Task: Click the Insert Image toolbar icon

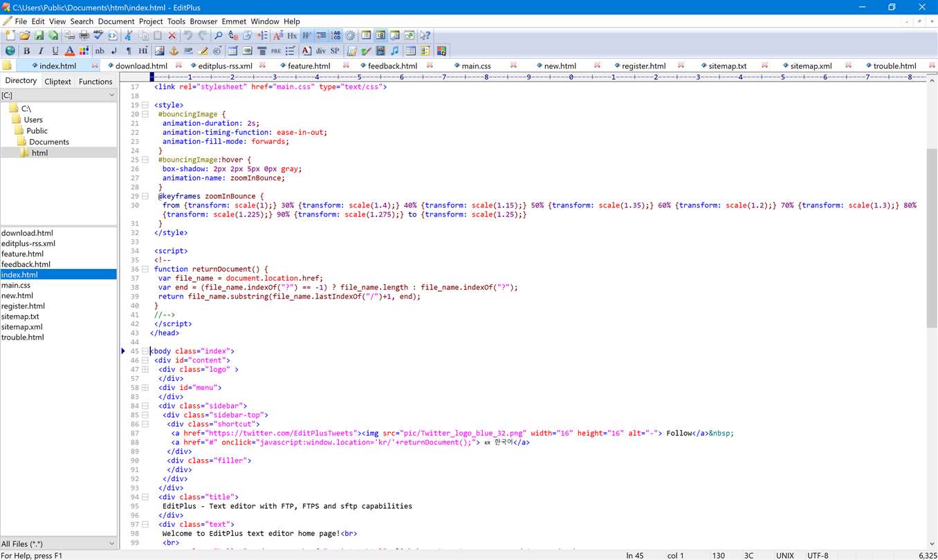Action: coord(159,51)
